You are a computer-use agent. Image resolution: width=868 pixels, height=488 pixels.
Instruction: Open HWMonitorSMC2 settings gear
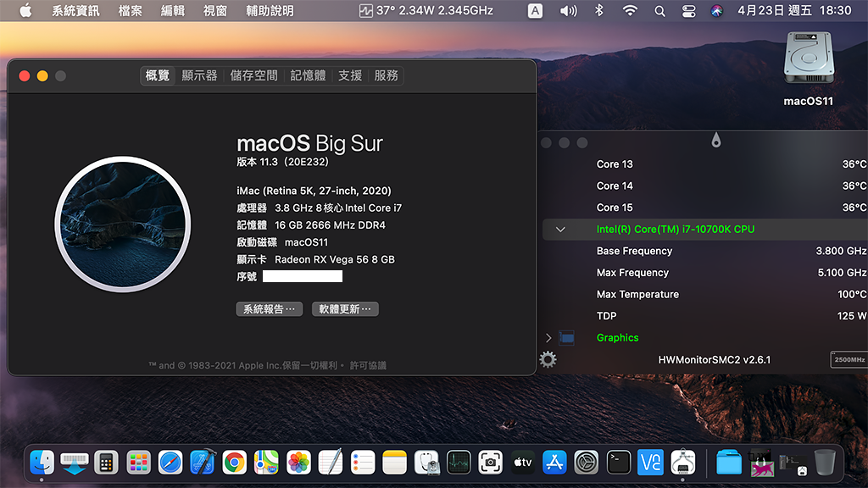548,359
